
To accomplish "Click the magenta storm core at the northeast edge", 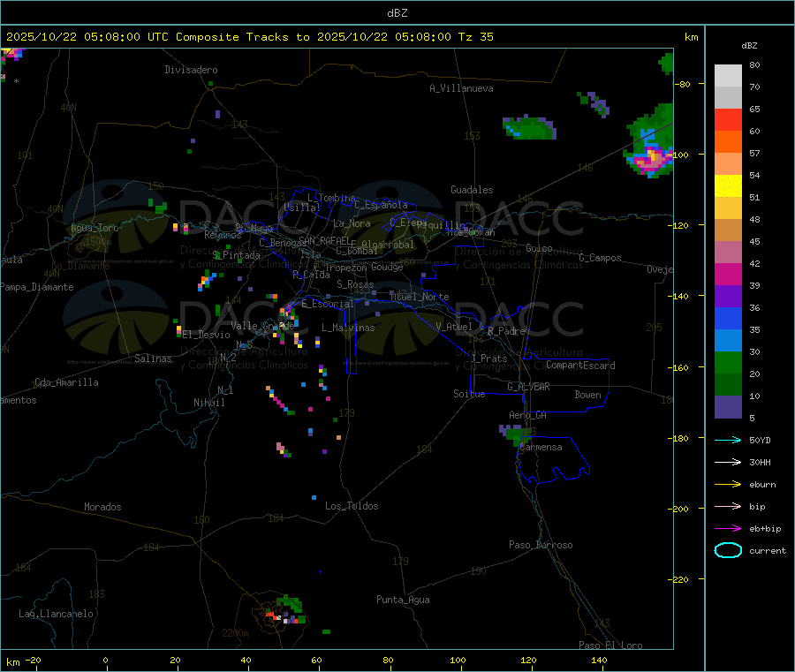I will tap(651, 159).
